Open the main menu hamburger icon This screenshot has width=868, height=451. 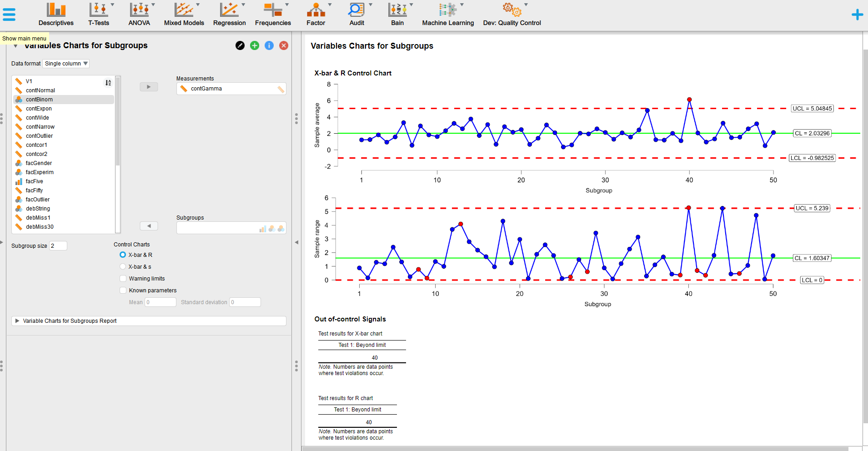(x=9, y=14)
